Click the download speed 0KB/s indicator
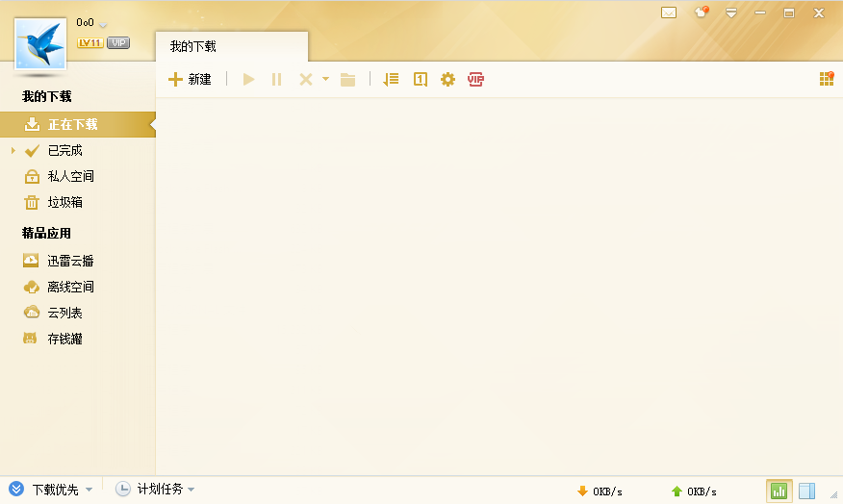 point(600,491)
